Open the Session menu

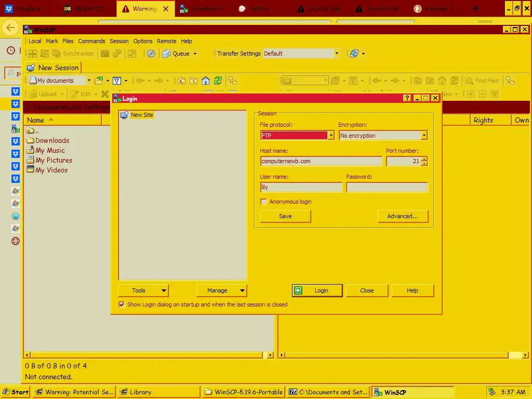[119, 41]
